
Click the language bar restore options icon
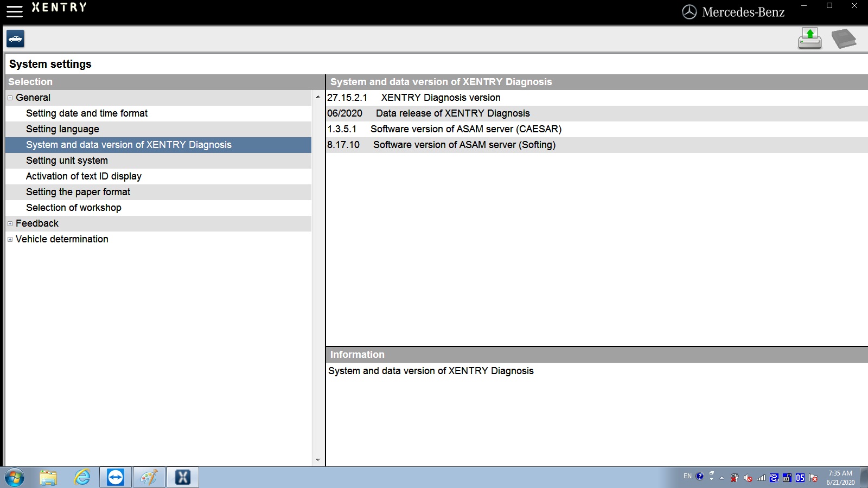click(x=711, y=473)
